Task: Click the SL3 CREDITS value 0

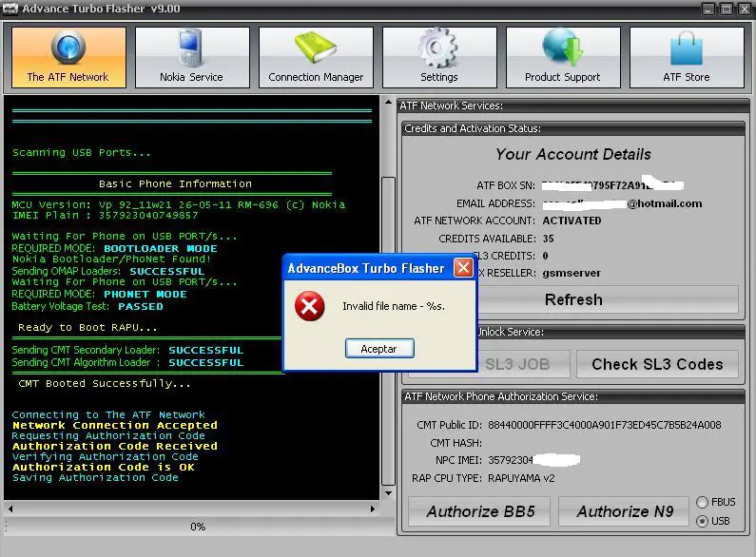Action: tap(545, 256)
